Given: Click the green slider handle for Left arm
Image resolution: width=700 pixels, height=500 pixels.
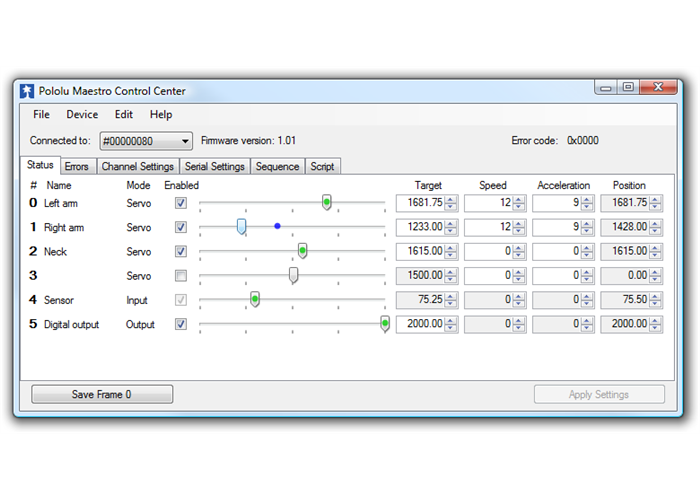Looking at the screenshot, I should pyautogui.click(x=326, y=203).
